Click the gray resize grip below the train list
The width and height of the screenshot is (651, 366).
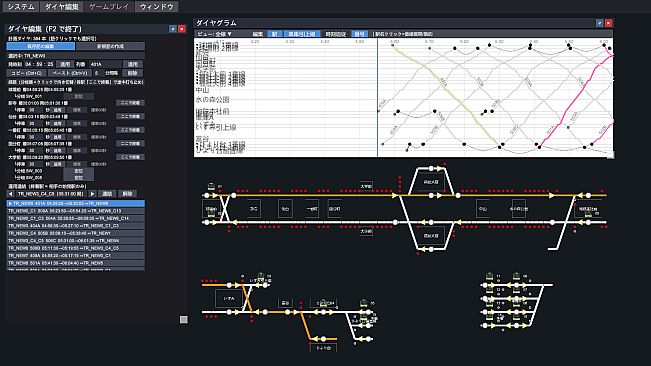pos(184,320)
